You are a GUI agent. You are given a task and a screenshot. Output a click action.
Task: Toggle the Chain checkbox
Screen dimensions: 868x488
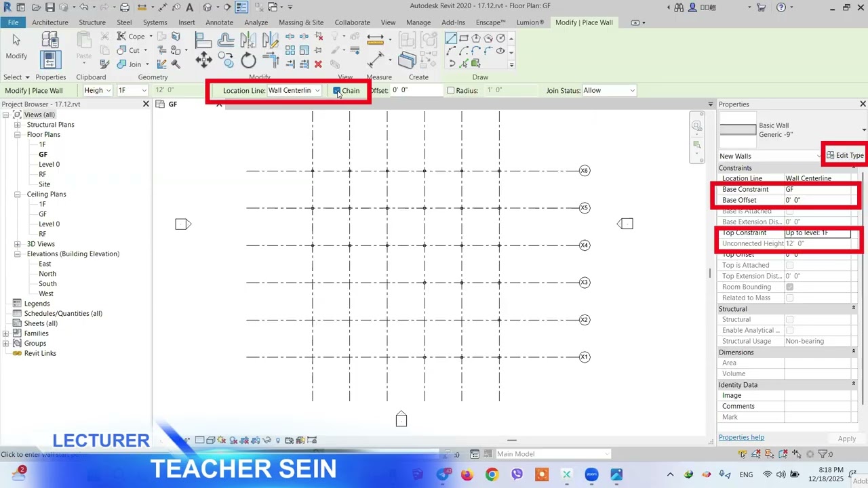click(337, 91)
